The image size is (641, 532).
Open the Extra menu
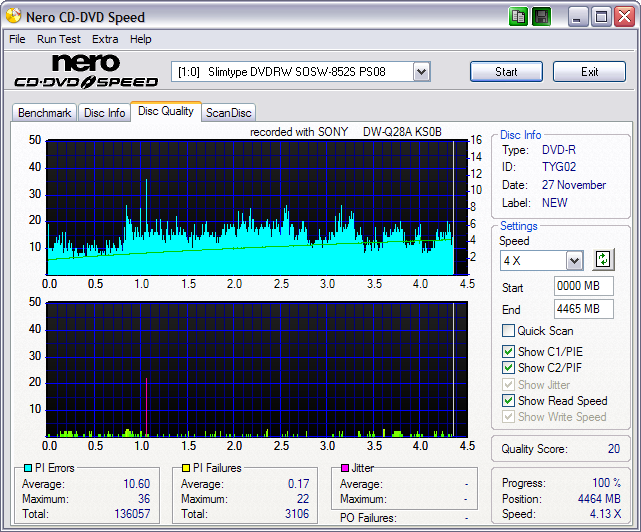[x=105, y=39]
